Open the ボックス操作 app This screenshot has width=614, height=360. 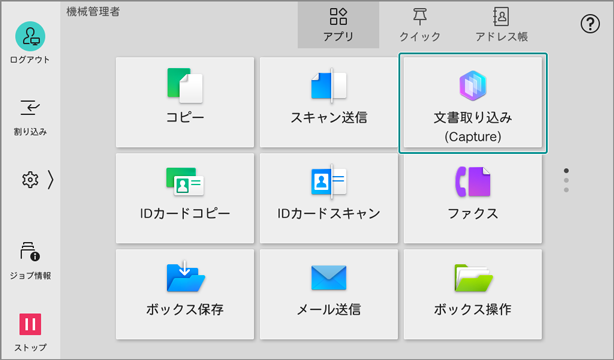tap(473, 294)
